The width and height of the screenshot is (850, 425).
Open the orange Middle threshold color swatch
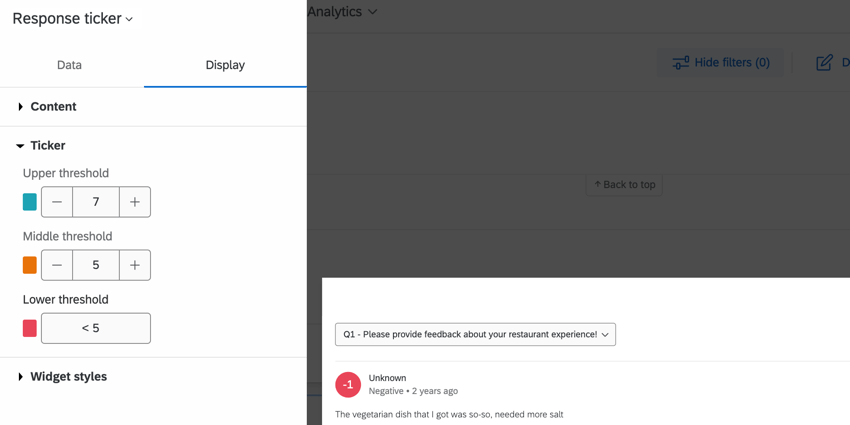(30, 265)
